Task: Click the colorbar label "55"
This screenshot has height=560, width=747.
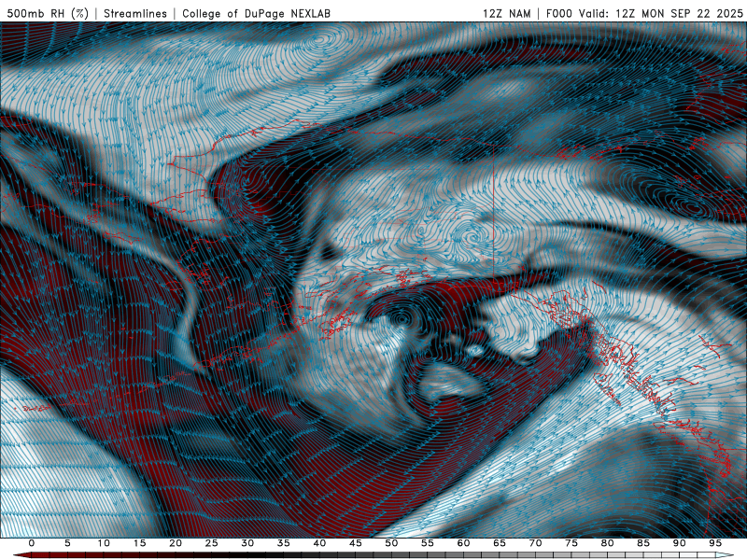Action: coord(428,543)
